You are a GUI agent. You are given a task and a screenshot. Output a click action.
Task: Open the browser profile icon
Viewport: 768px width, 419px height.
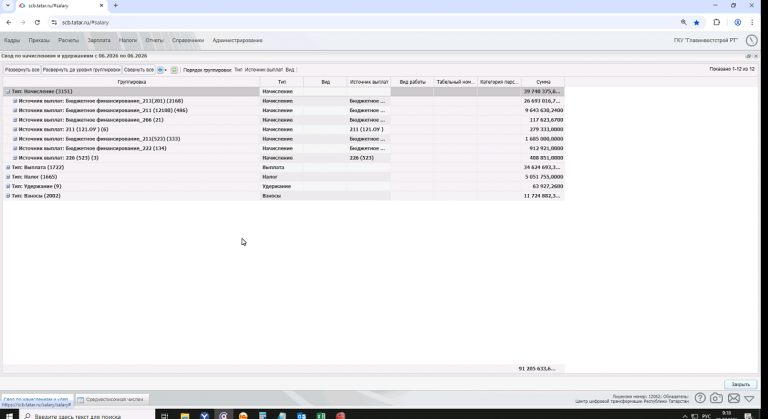click(738, 22)
